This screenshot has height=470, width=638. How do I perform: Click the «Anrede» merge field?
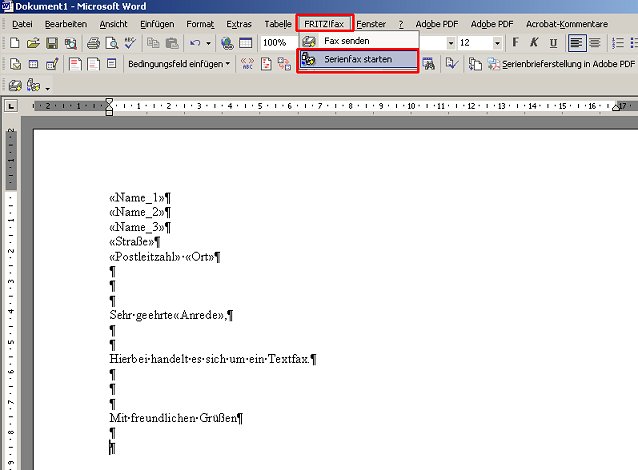(x=199, y=315)
